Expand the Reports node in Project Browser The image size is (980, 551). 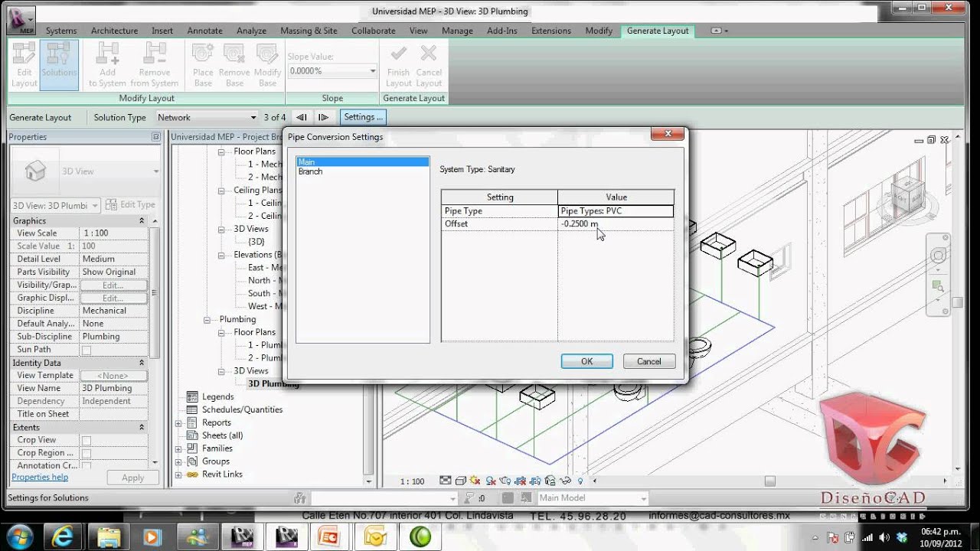coord(178,422)
